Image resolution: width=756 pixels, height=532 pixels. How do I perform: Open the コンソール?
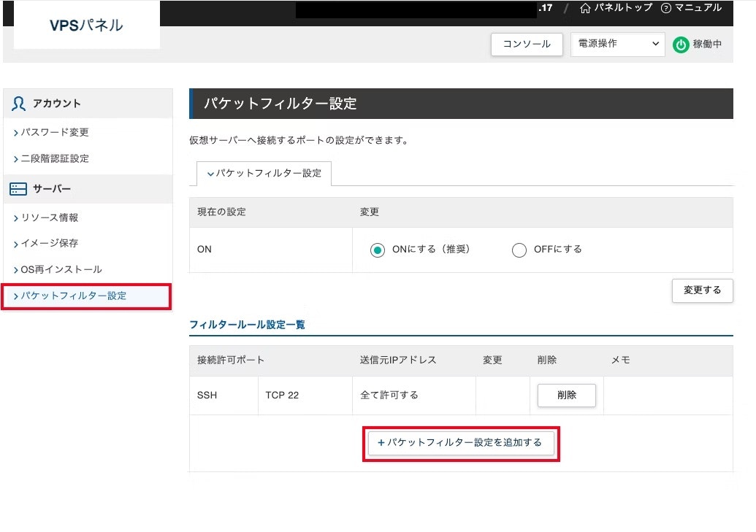point(526,45)
